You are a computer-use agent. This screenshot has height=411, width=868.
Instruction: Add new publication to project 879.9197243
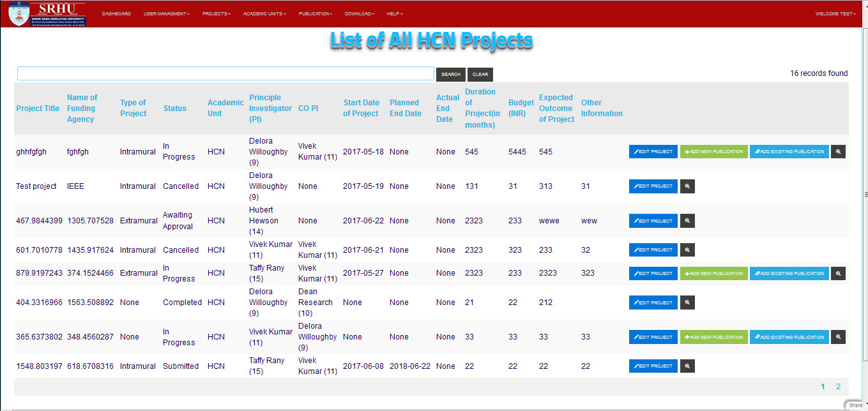tap(714, 273)
